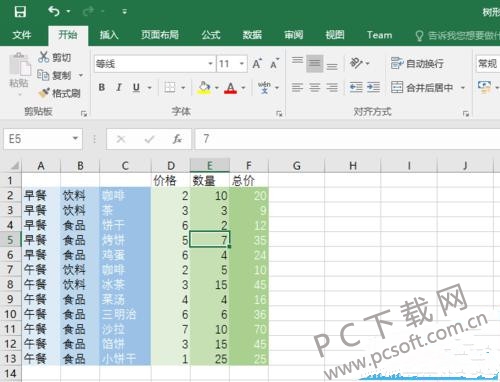This screenshot has width=500, height=382.
Task: Click the Save icon in quick access toolbar
Action: (20, 11)
